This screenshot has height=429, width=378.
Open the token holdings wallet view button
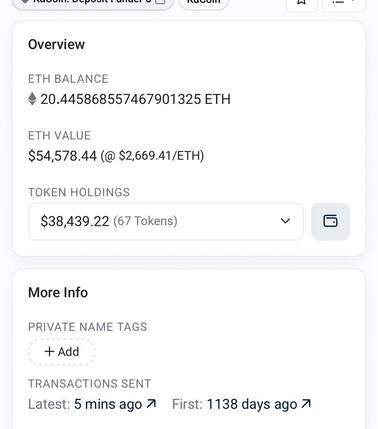coord(330,221)
